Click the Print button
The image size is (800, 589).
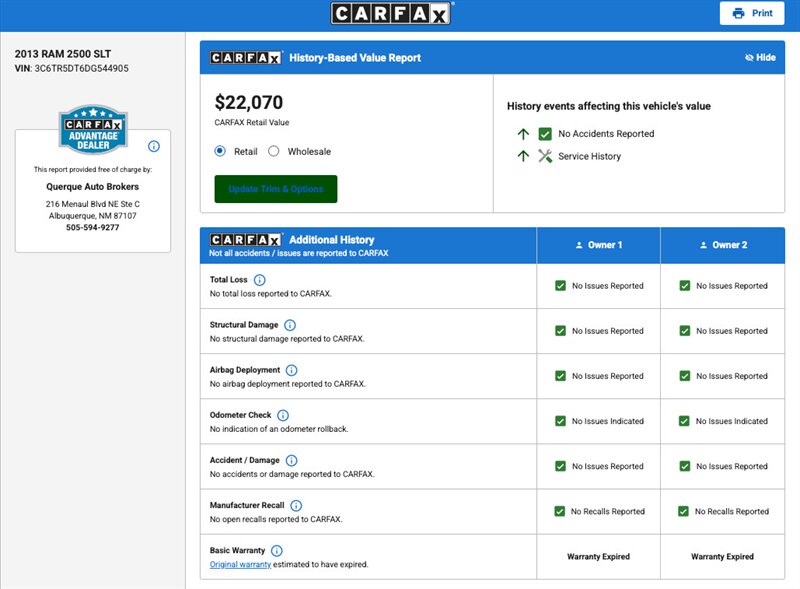(752, 13)
